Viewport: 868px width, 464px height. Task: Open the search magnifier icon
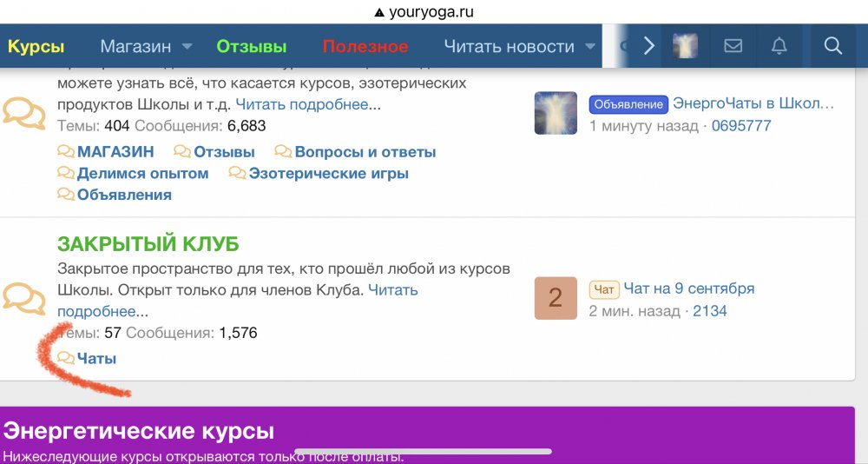832,47
